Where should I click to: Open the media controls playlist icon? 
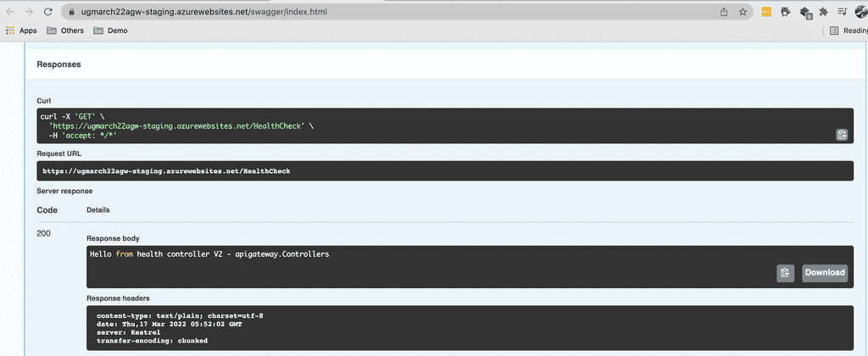[842, 12]
